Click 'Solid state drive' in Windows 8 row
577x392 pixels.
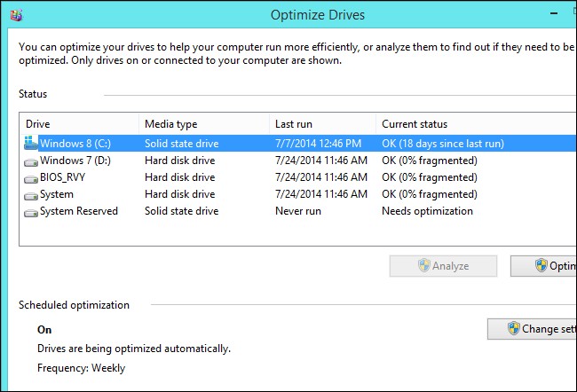[x=181, y=144]
